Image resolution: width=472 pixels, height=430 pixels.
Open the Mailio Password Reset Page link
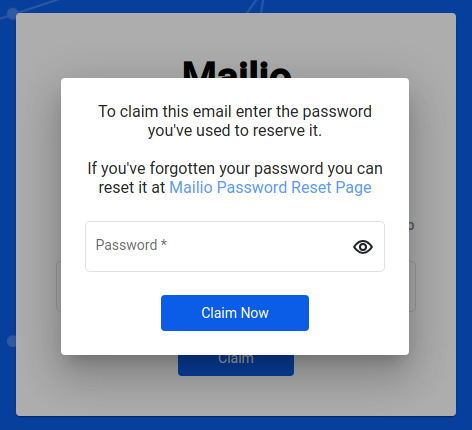point(270,187)
